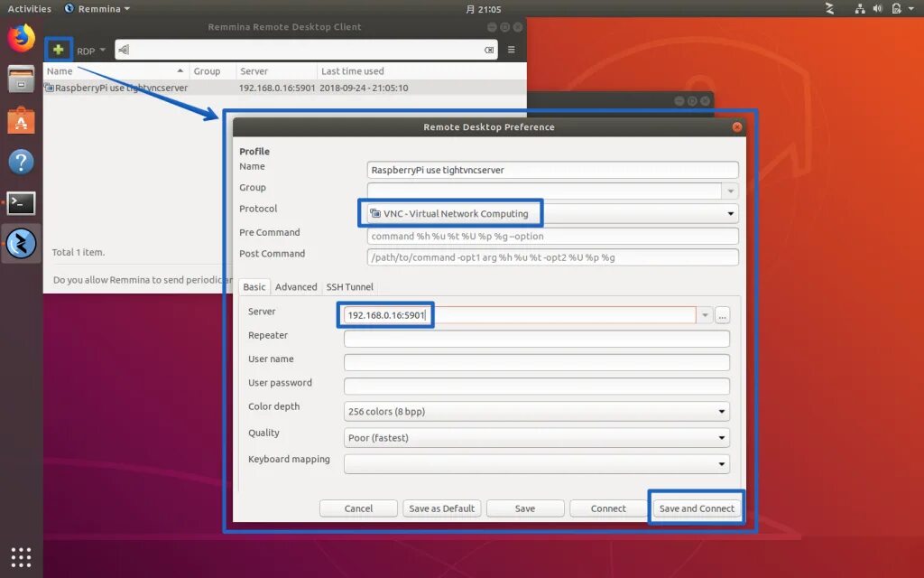Click the quick connect search field in Remmina
The image size is (924, 578).
click(x=306, y=51)
